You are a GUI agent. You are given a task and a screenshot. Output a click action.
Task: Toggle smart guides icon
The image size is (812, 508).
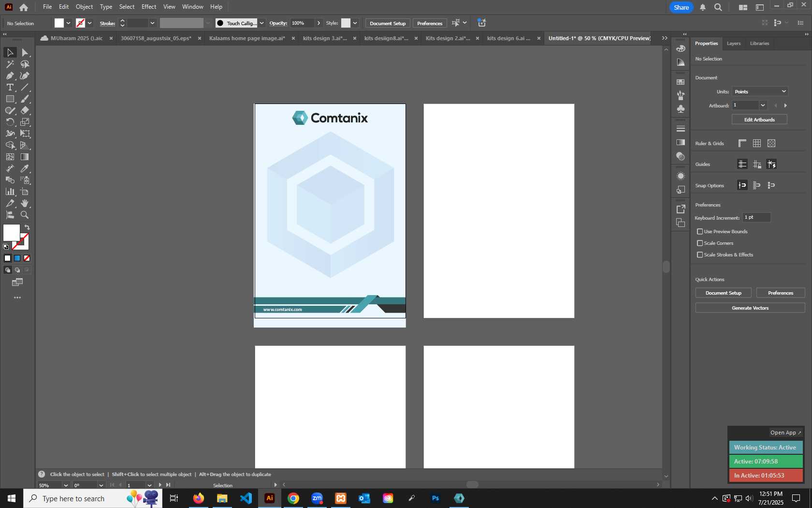click(771, 164)
